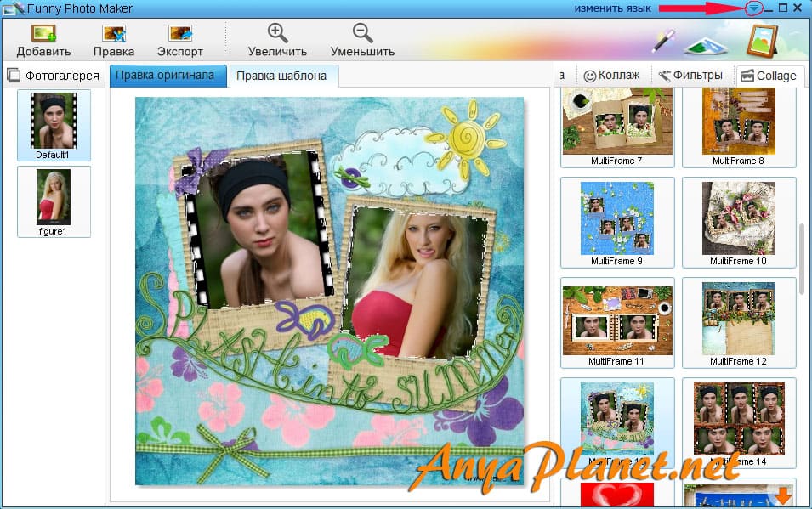Zoom out with Уменьшить magnifier
Screen dimensions: 812x509
tap(362, 33)
